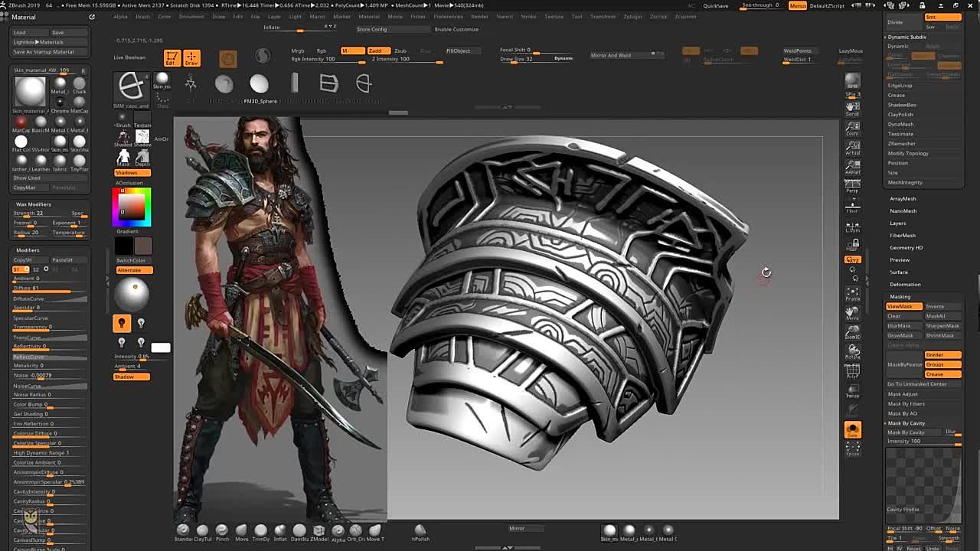Toggle the Floor grid icon

(852, 206)
